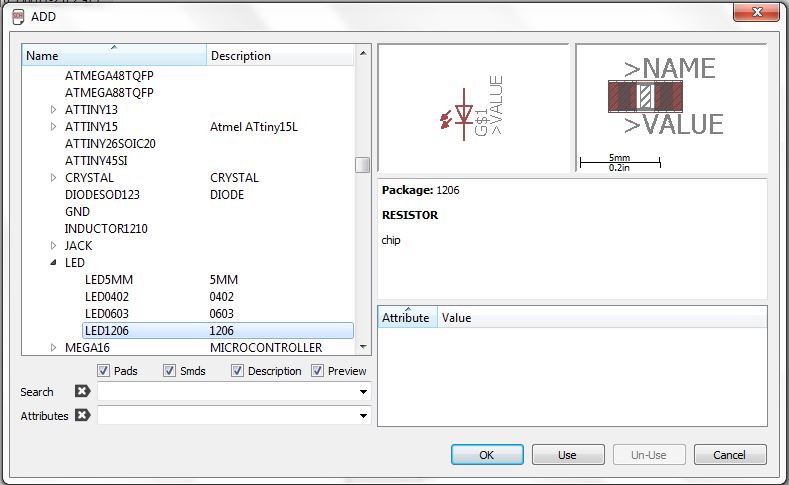Collapse the LED tree node
The width and height of the screenshot is (789, 485).
[53, 263]
